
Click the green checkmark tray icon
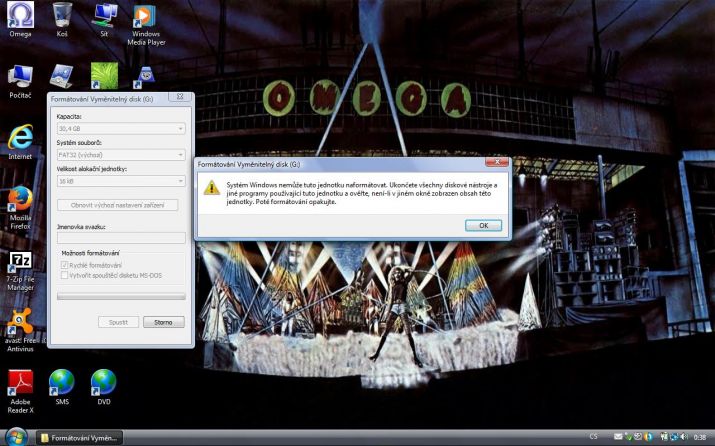(628, 437)
